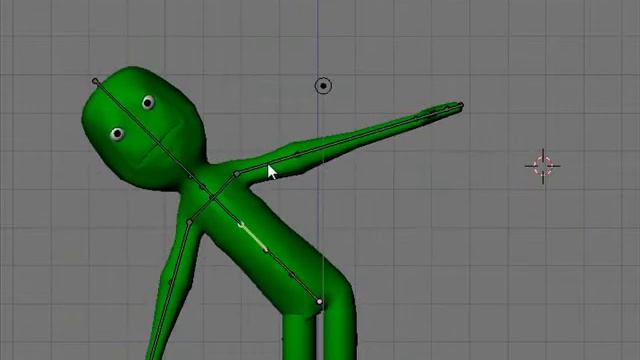The height and width of the screenshot is (360, 640).
Task: Select the bone running through the lowered arm
Action: [169, 291]
